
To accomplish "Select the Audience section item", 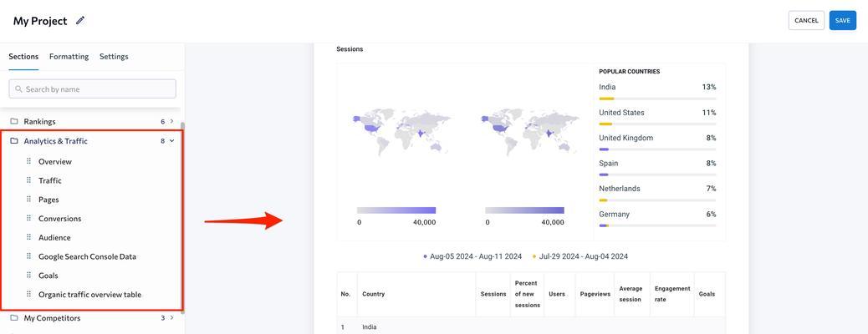I will 54,237.
